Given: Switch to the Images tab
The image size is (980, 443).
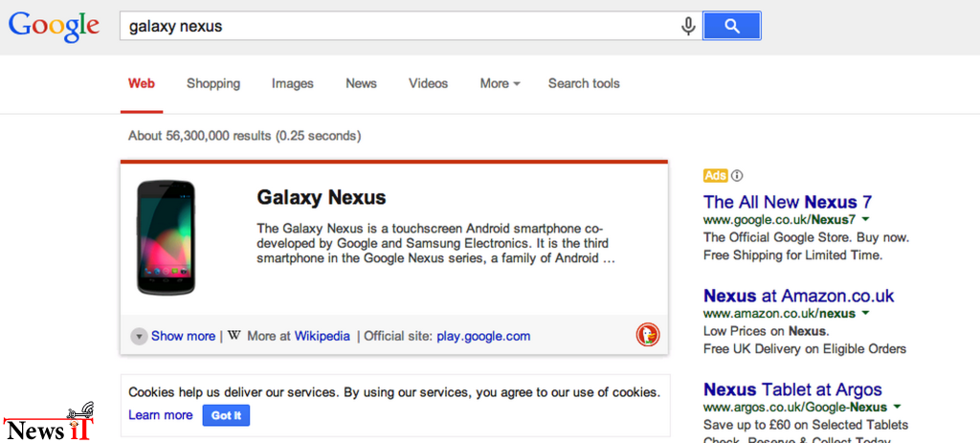Looking at the screenshot, I should [293, 83].
